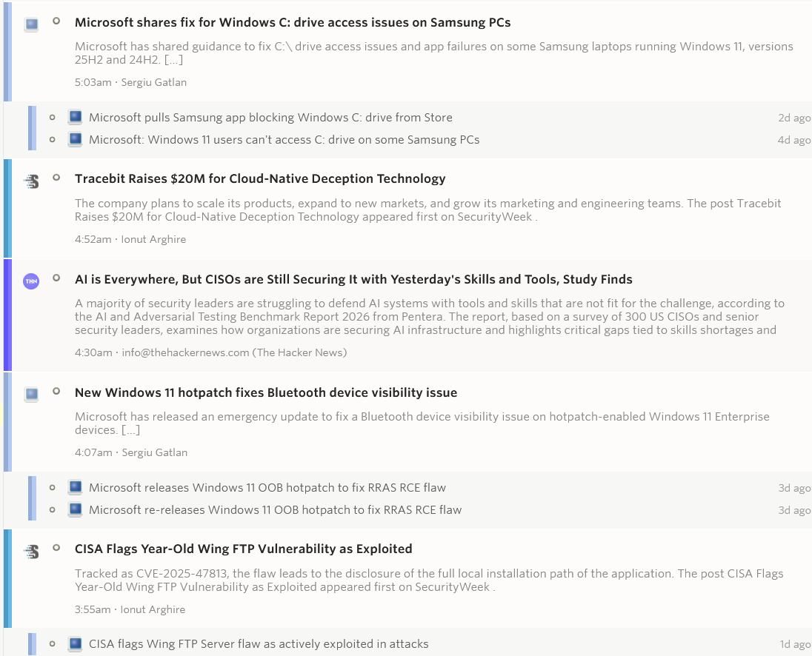Open related story 'Windows 11 users can't access C: drive'
Viewport: 812px width, 656px height.
tap(284, 139)
